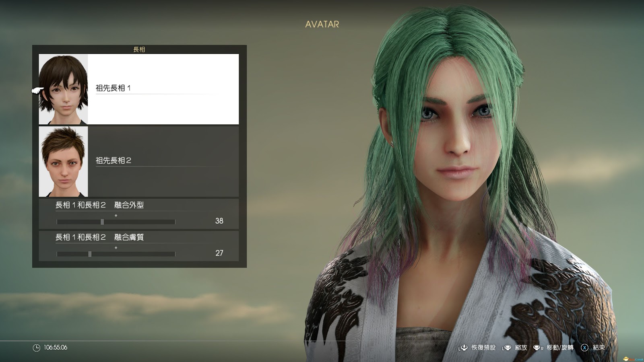Click the 恢復預設 restore defaults prompt
This screenshot has width=644, height=362.
point(483,347)
